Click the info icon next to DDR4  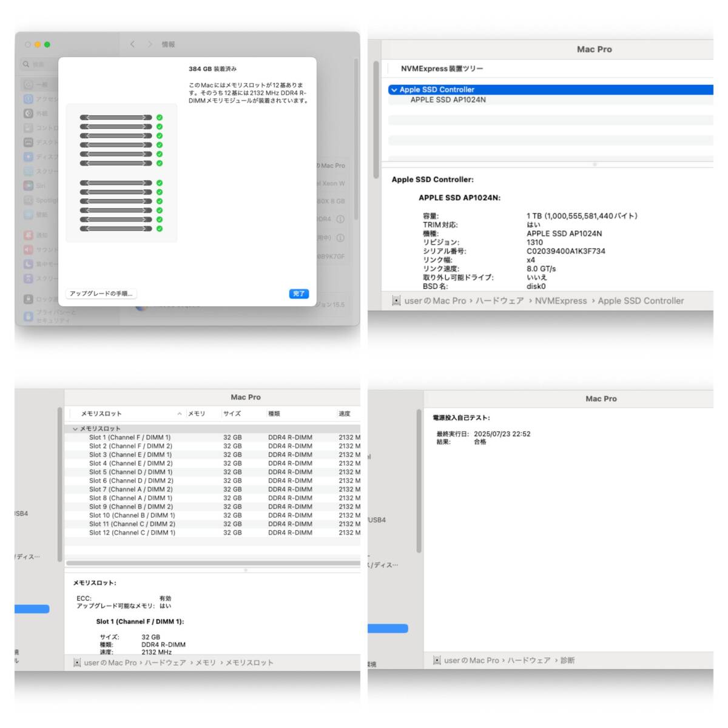point(340,219)
